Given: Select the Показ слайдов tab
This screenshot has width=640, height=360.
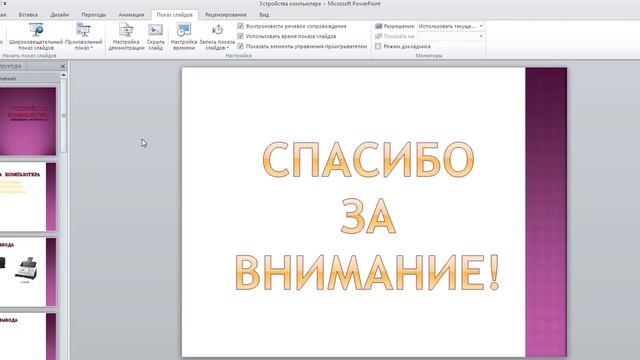Looking at the screenshot, I should 175,15.
